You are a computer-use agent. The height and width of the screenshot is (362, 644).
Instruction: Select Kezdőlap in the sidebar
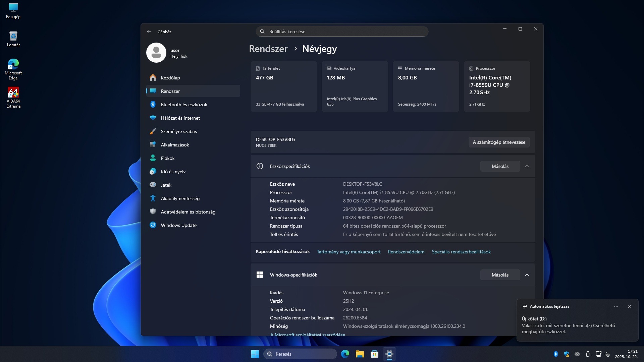click(170, 78)
